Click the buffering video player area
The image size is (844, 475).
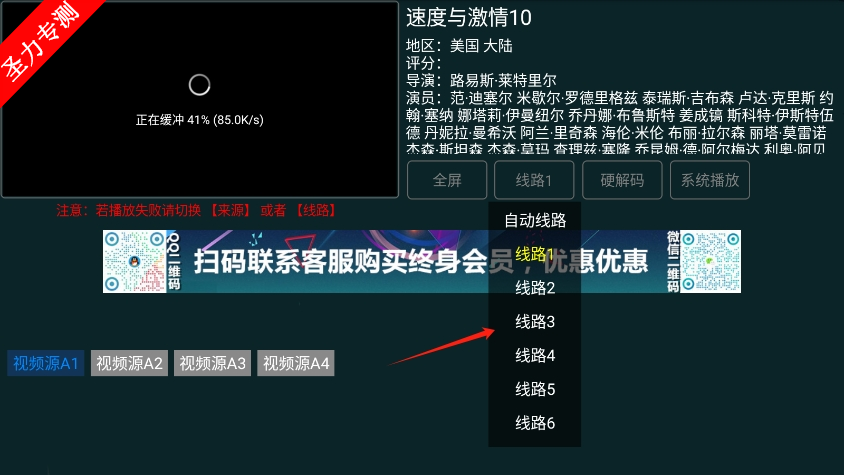point(200,100)
